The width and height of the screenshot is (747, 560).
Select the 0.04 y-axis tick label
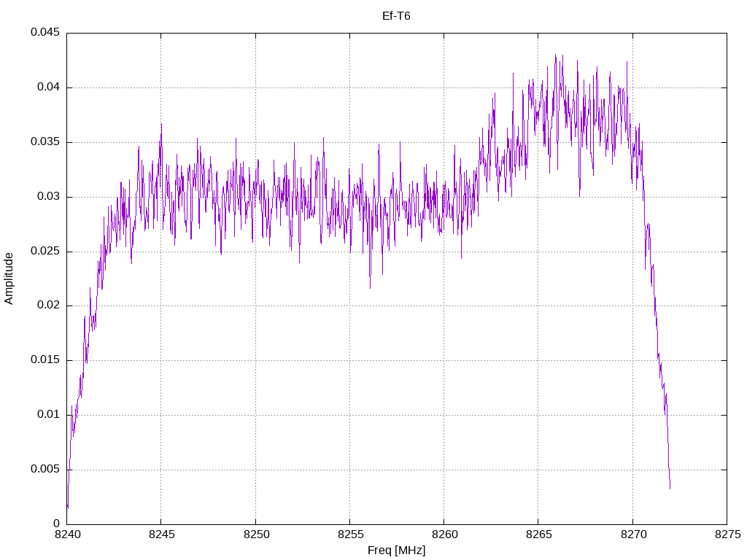tap(49, 87)
